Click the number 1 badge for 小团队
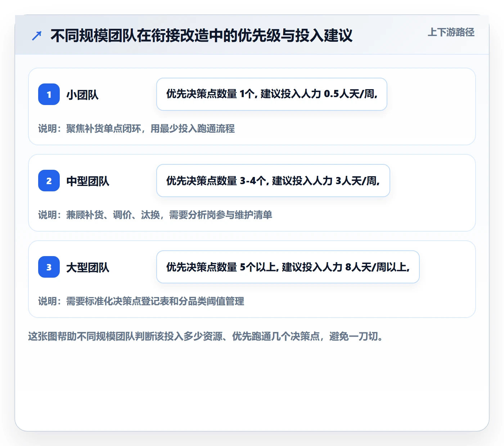 pos(49,94)
